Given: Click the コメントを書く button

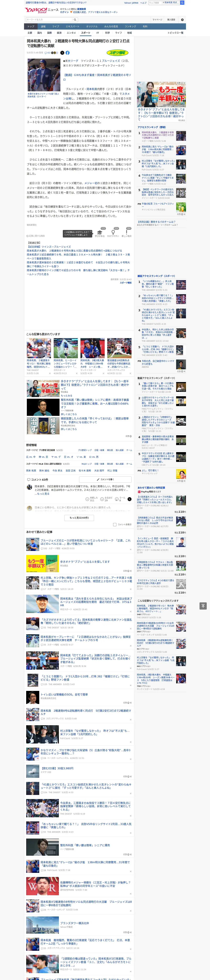Looking at the screenshot, I should (x=105, y=479).
